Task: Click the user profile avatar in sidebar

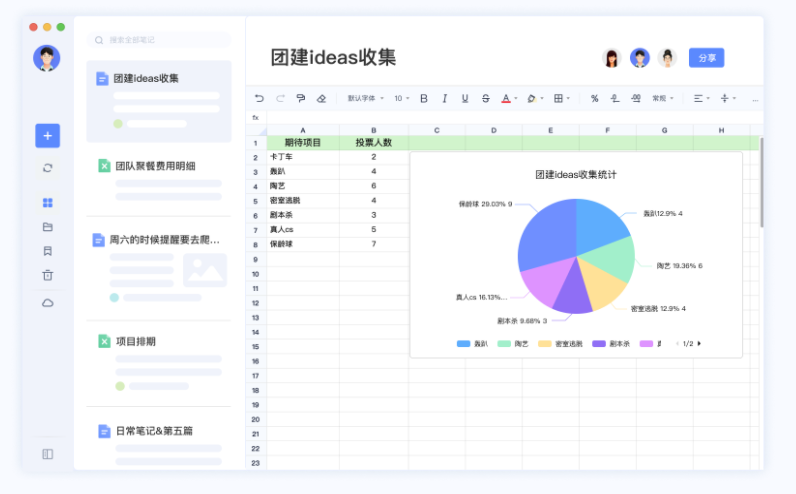Action: [47, 58]
